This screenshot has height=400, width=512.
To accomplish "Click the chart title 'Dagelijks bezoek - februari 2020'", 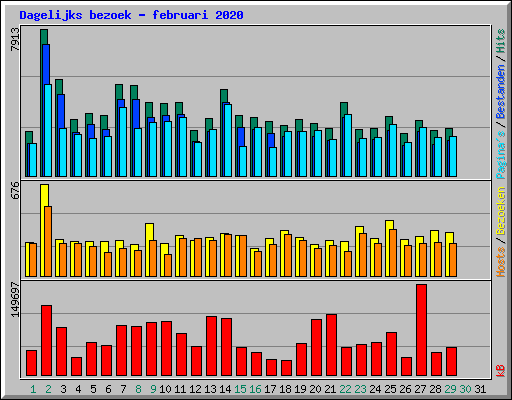I will [x=131, y=15].
